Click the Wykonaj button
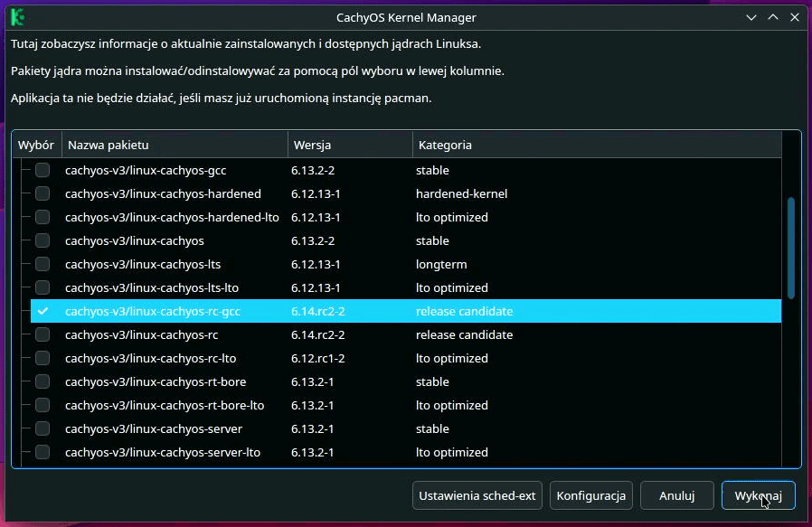Viewport: 812px width, 527px height. click(758, 495)
